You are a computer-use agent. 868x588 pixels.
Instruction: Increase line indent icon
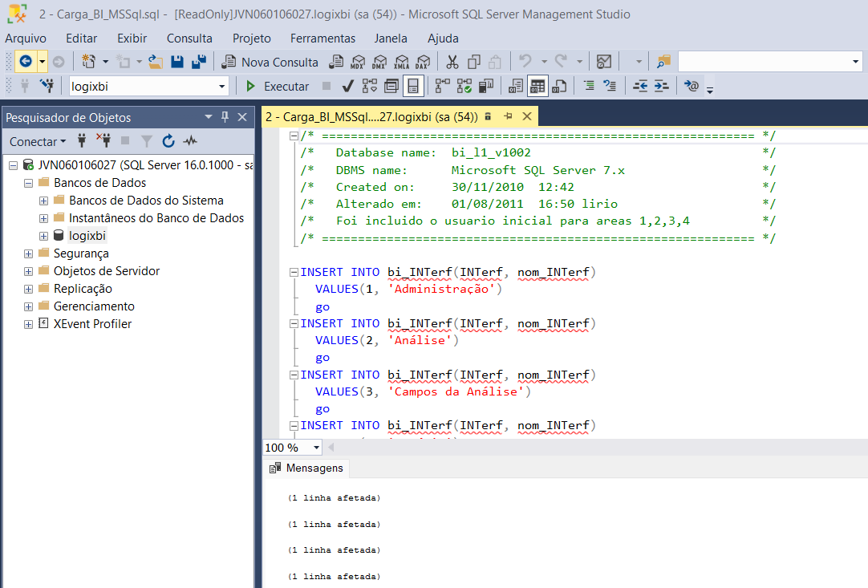point(662,86)
